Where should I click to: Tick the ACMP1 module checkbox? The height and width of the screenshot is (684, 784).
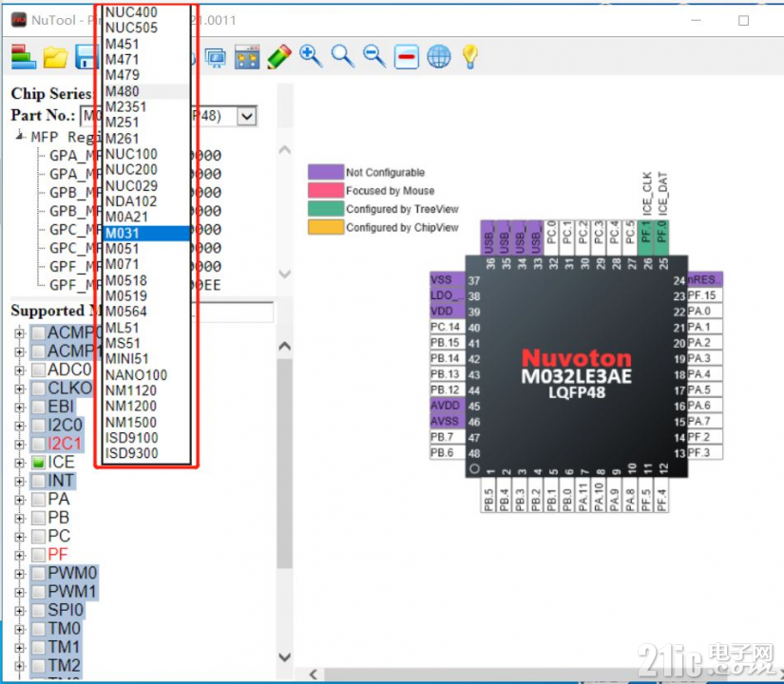[x=39, y=351]
